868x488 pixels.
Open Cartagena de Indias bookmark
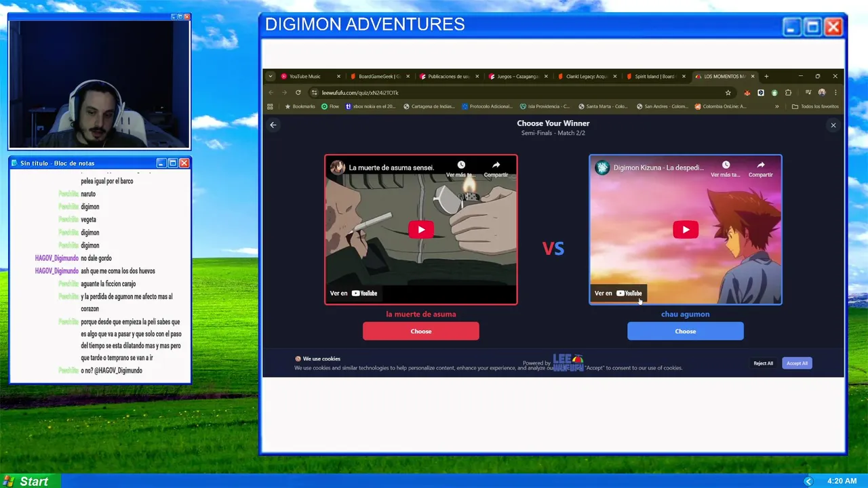click(x=430, y=106)
